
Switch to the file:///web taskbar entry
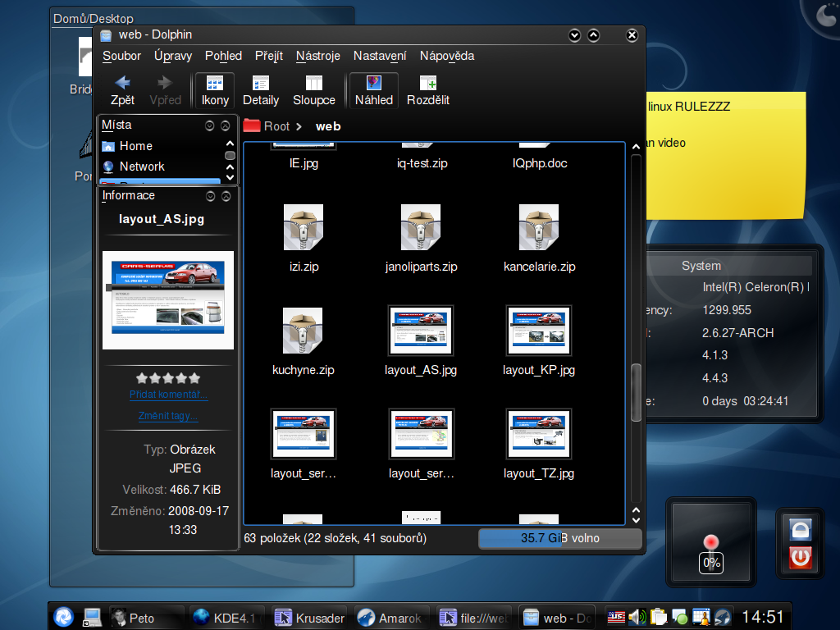(473, 618)
